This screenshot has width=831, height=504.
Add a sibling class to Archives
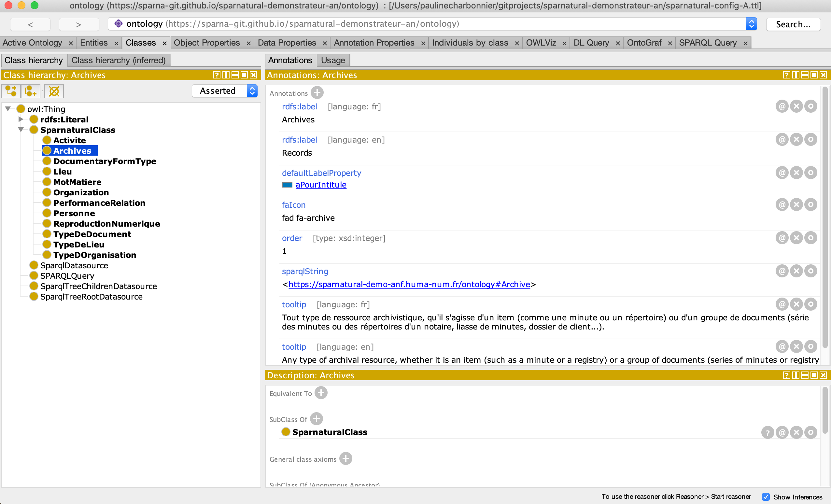[x=30, y=91]
